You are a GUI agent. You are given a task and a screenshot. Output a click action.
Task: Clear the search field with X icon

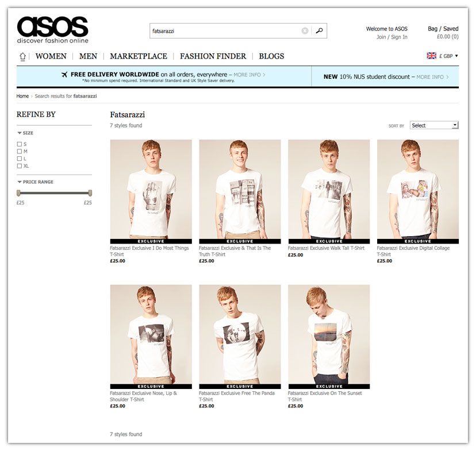click(305, 30)
